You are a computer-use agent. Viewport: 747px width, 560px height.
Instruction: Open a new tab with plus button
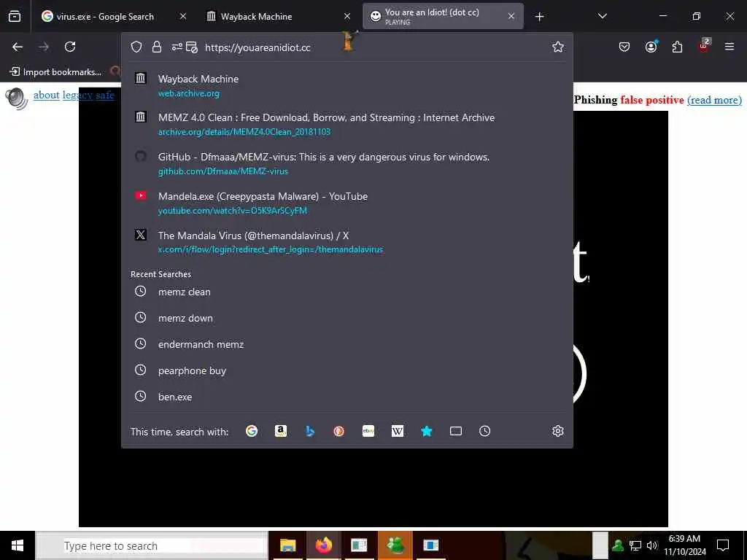[539, 17]
